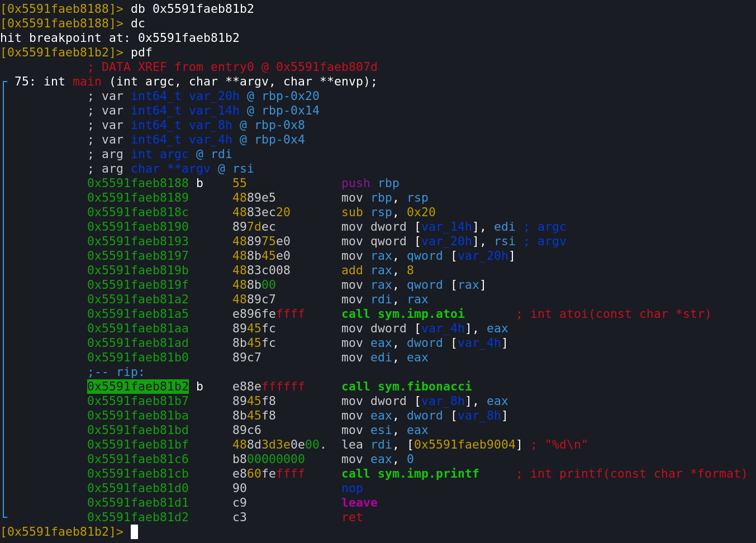This screenshot has width=756, height=543.
Task: Click the add rax, 8 instruction
Action: 377,270
